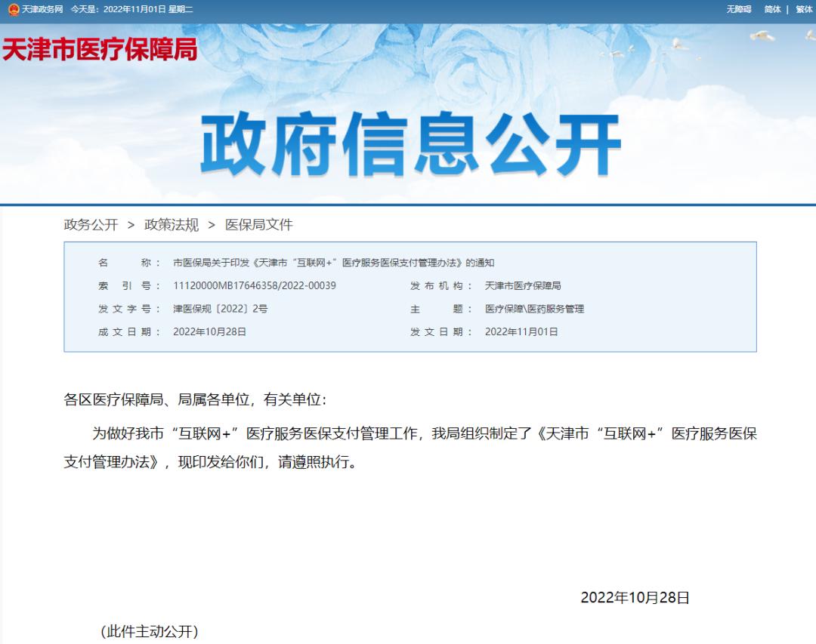Click the national emblem icon at top-left
This screenshot has height=644, width=816.
(x=14, y=9)
